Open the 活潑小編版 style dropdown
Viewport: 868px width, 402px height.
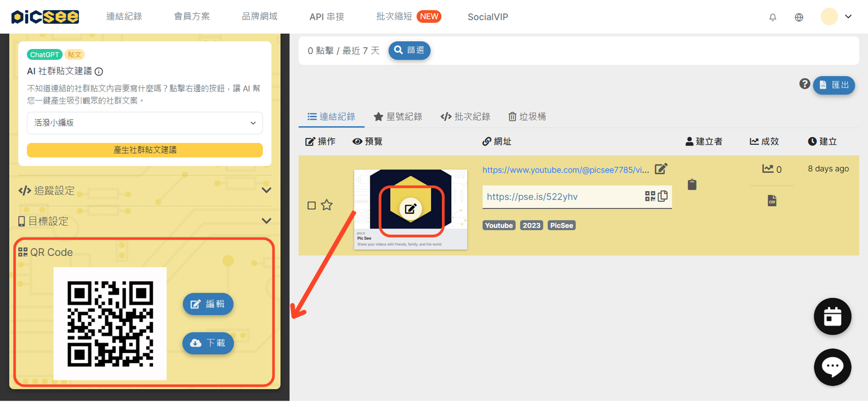point(145,123)
